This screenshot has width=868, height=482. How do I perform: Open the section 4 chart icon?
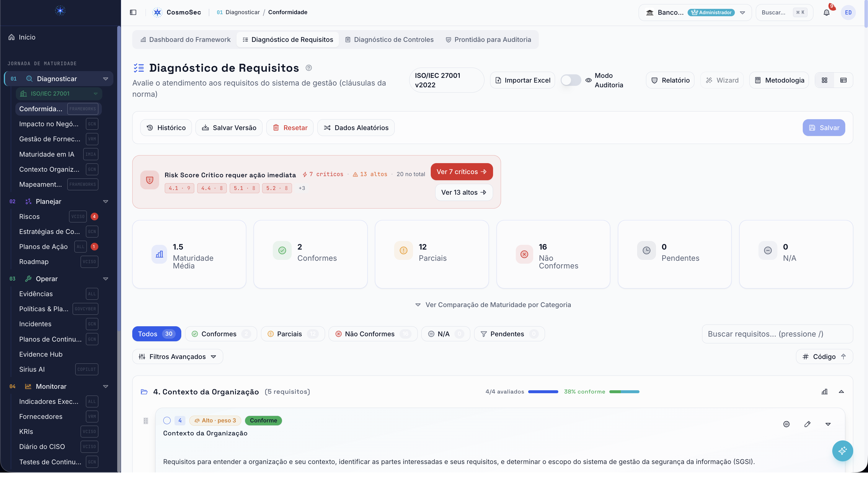[825, 391]
